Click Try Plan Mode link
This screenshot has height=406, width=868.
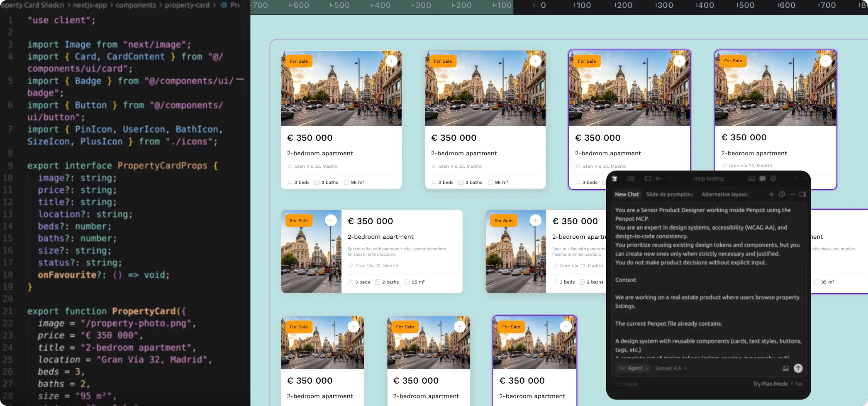pos(770,384)
